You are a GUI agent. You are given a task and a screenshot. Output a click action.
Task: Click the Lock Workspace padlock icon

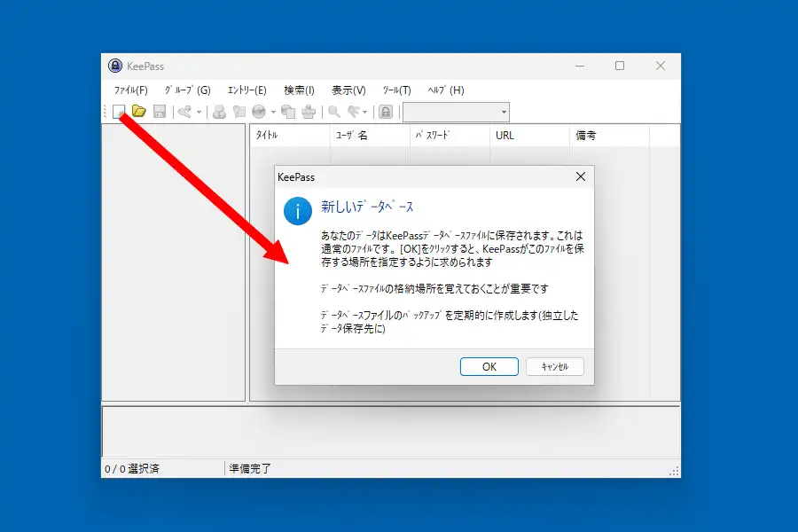(386, 112)
